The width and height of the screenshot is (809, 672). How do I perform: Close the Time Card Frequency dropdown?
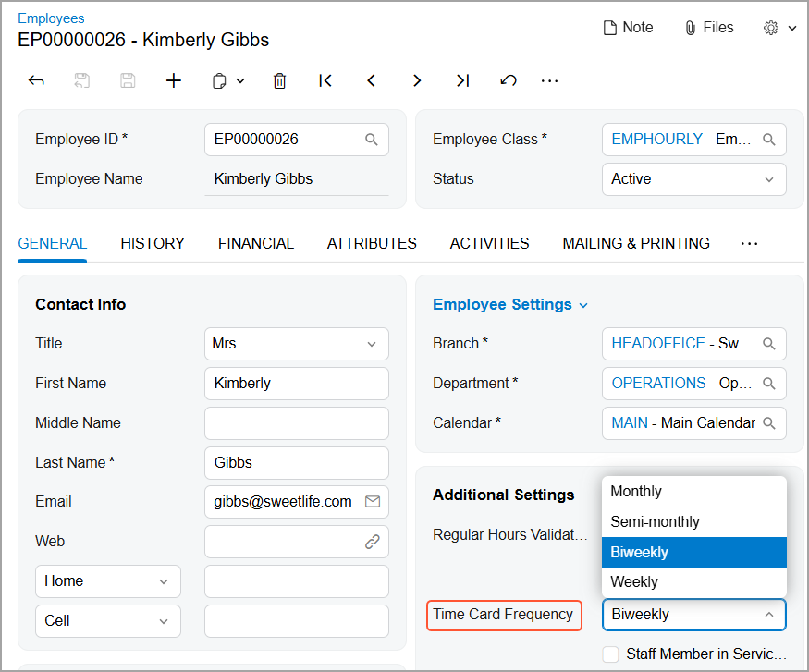pyautogui.click(x=768, y=615)
